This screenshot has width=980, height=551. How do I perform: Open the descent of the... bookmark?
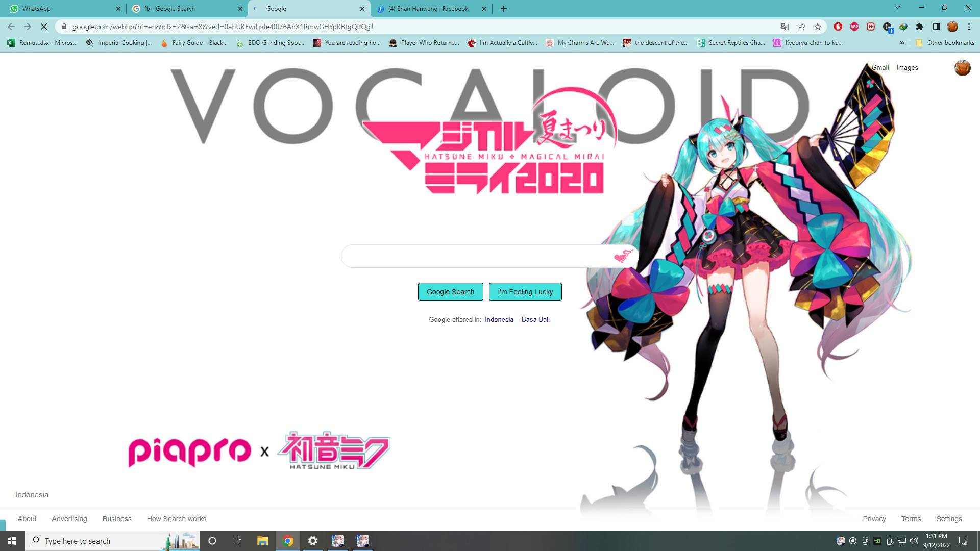pos(656,43)
